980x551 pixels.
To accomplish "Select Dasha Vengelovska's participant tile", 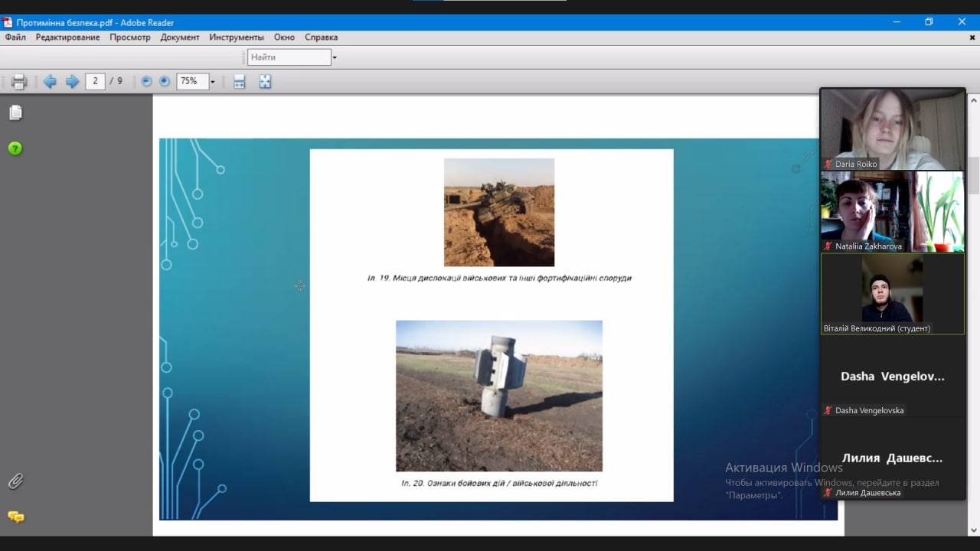I will [x=892, y=377].
